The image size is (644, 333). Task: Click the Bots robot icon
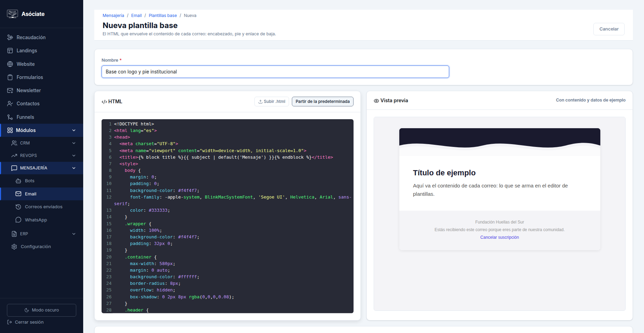click(x=18, y=181)
